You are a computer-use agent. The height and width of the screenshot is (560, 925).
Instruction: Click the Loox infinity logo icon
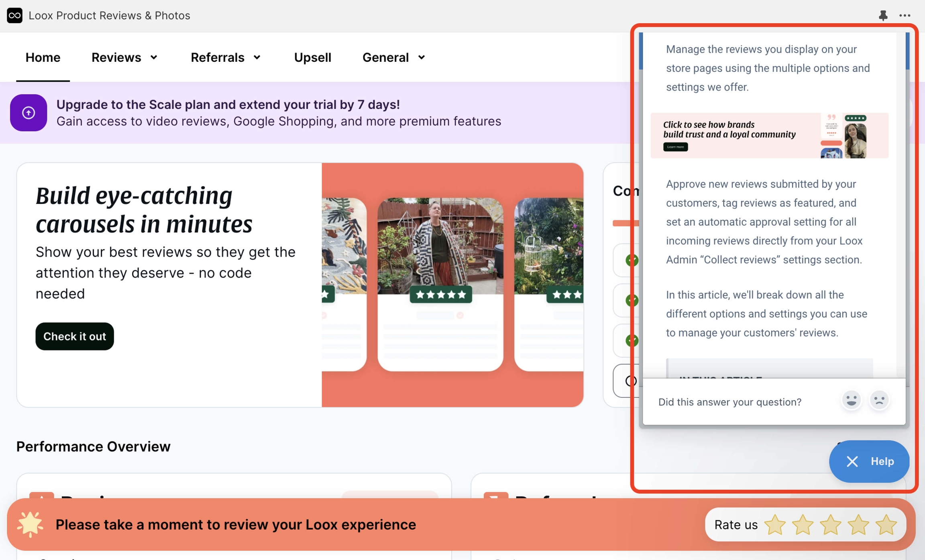click(14, 15)
